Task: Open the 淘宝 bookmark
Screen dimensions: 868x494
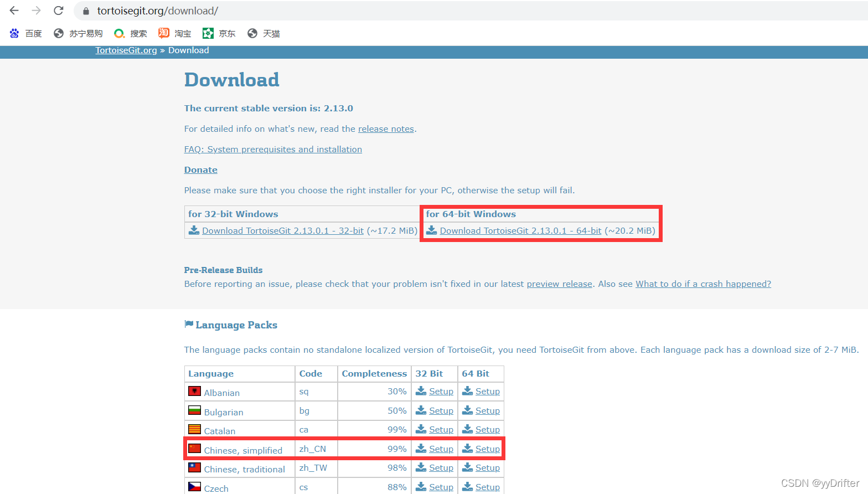Action: click(175, 34)
